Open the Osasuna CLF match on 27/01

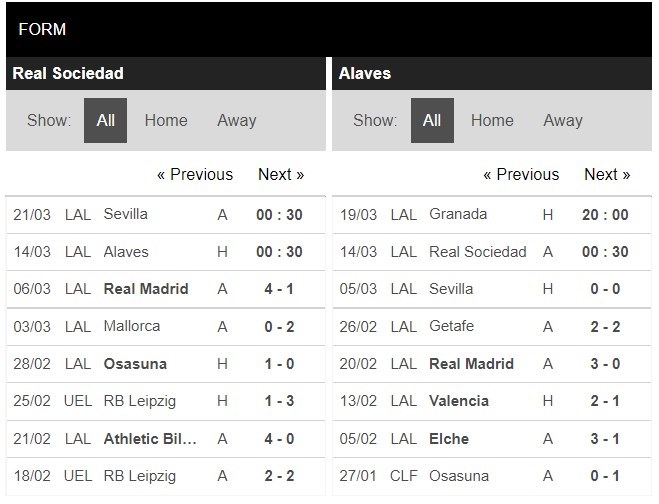coord(492,476)
